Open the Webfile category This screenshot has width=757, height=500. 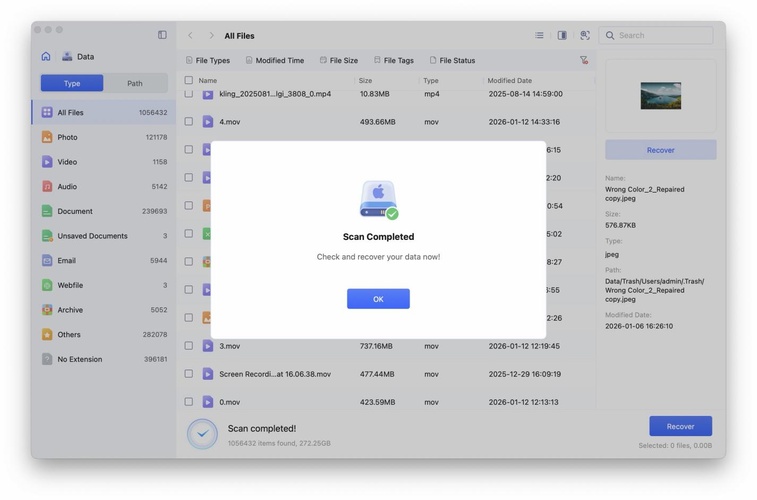104,285
